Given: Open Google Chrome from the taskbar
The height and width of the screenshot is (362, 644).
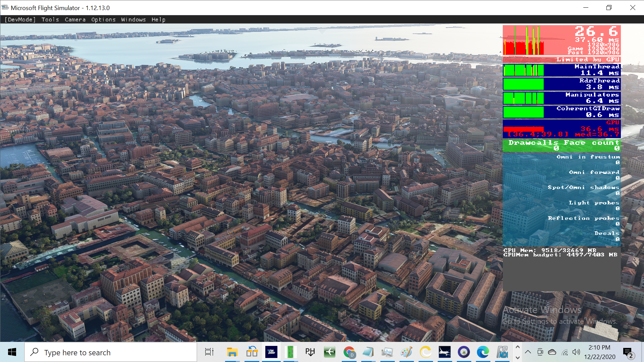Looking at the screenshot, I should 349,352.
